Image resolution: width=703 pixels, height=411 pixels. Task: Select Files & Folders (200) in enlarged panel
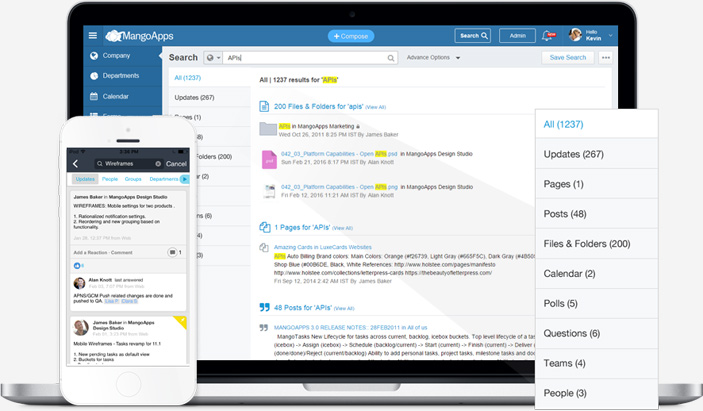pos(597,243)
